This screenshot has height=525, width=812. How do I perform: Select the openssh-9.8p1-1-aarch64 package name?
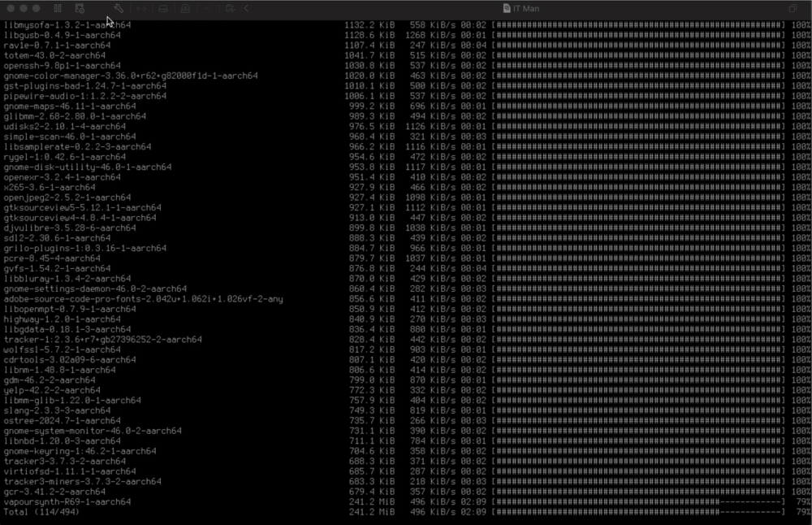63,66
